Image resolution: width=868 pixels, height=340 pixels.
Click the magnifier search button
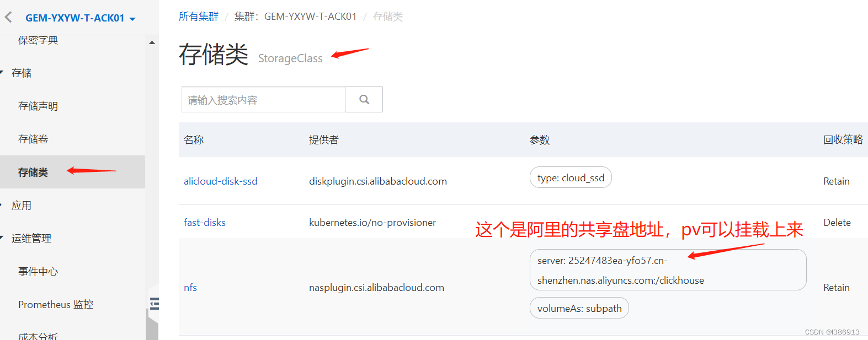pos(364,99)
